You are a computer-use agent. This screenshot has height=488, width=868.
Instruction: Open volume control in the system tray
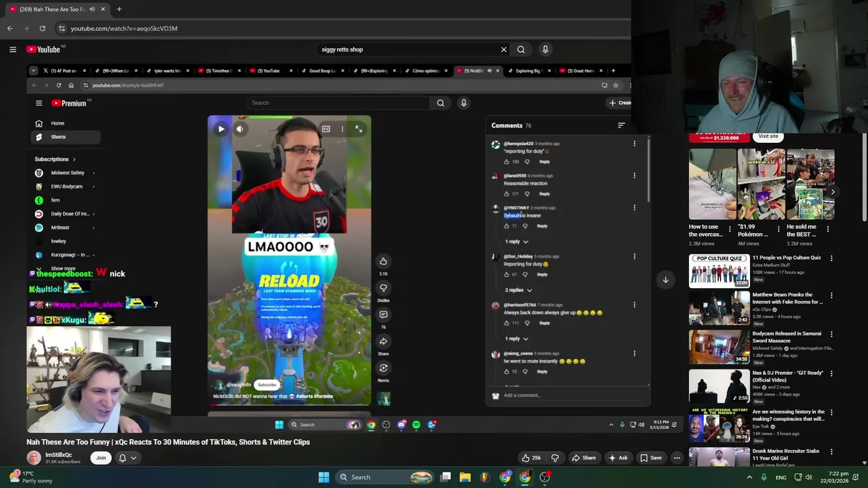click(x=810, y=477)
